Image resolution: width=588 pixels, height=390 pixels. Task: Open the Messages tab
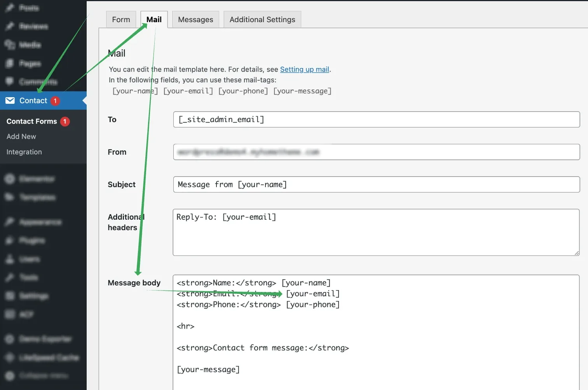pyautogui.click(x=195, y=19)
